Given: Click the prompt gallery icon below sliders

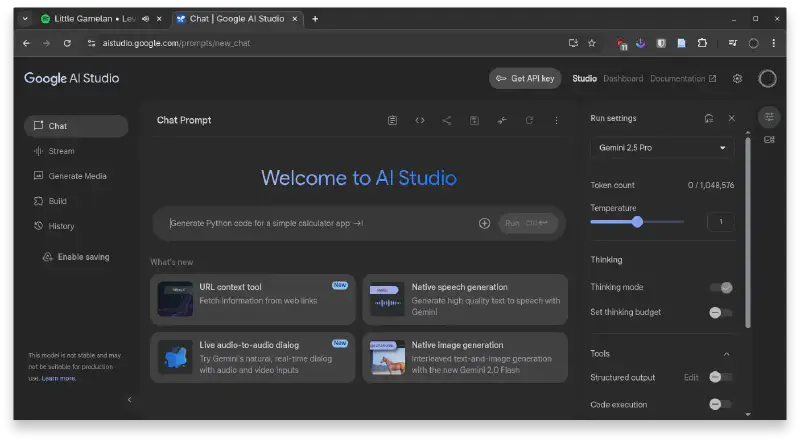Looking at the screenshot, I should point(769,140).
